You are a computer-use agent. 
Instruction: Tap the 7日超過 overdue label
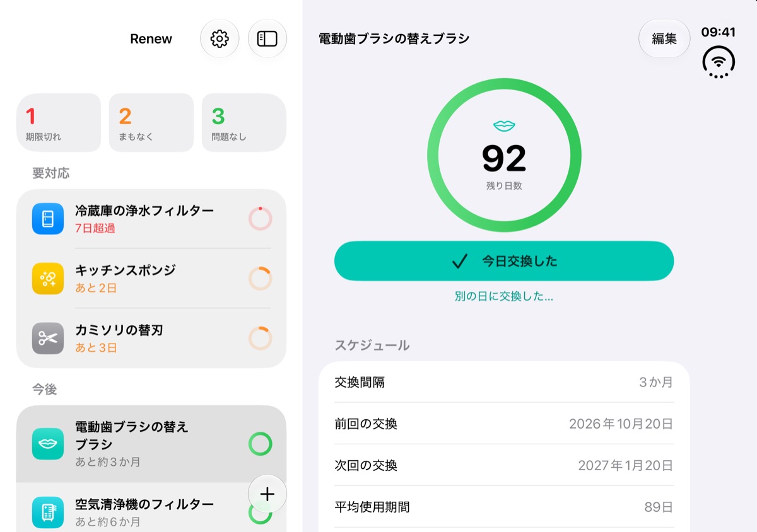coord(95,228)
